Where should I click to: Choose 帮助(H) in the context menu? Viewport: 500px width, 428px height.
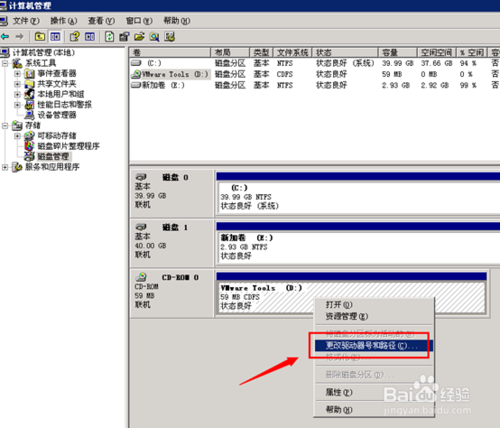tap(373, 409)
